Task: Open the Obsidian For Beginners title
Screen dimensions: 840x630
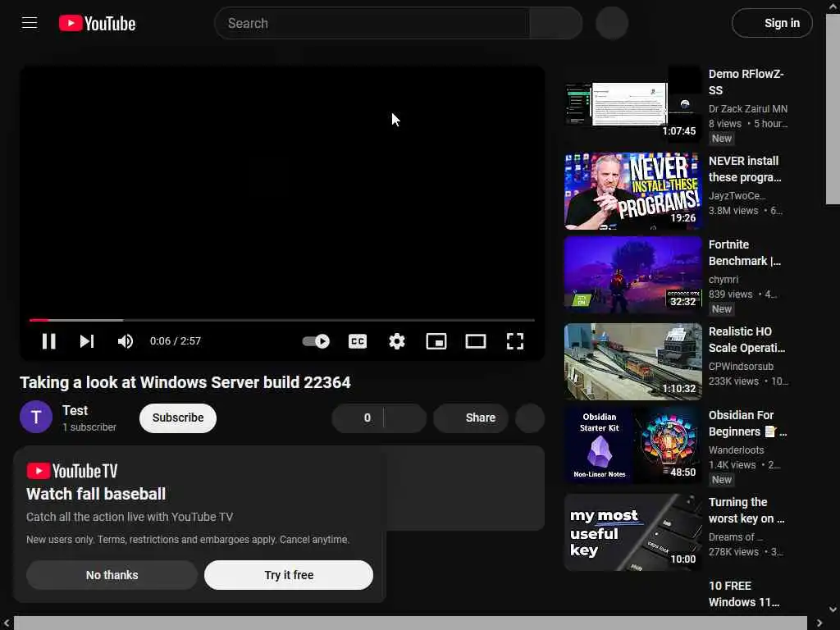Action: tap(748, 423)
